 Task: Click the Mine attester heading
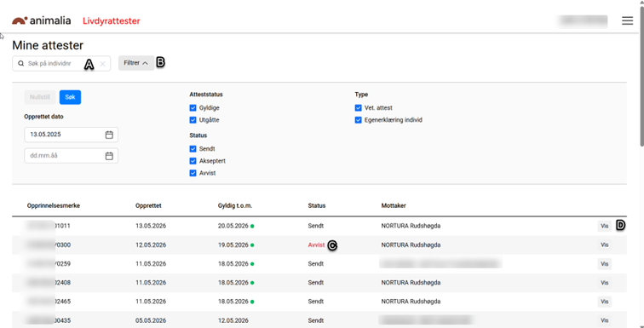[x=48, y=45]
